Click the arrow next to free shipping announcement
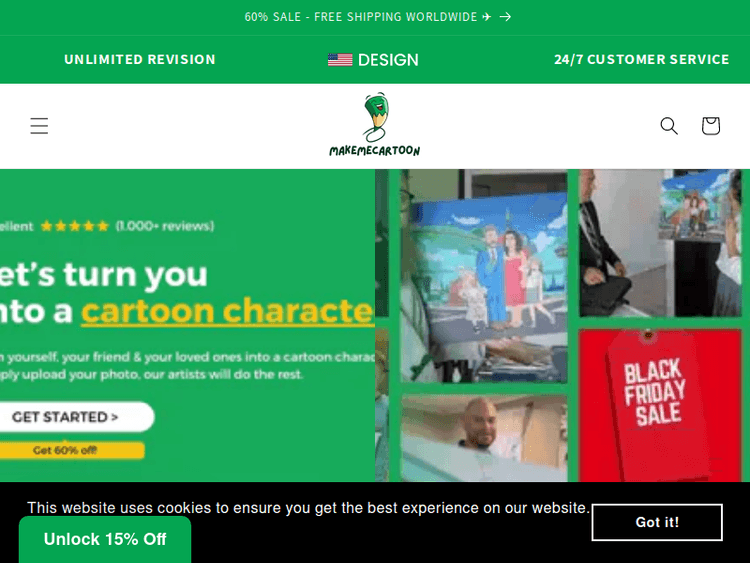 [x=505, y=17]
